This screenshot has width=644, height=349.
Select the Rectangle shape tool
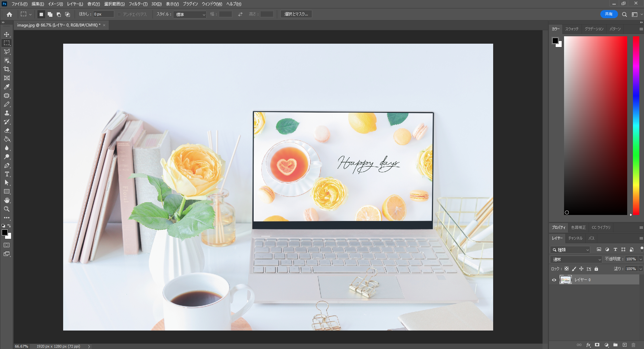point(7,192)
